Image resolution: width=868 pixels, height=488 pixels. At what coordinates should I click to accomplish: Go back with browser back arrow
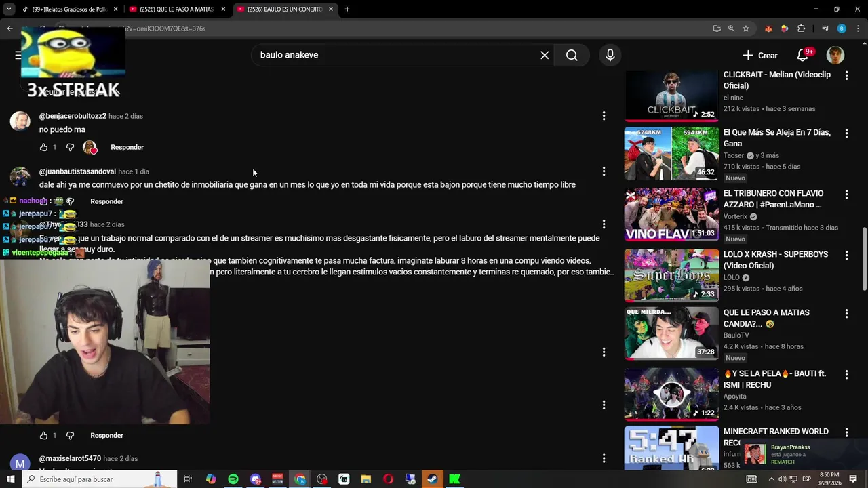click(9, 28)
